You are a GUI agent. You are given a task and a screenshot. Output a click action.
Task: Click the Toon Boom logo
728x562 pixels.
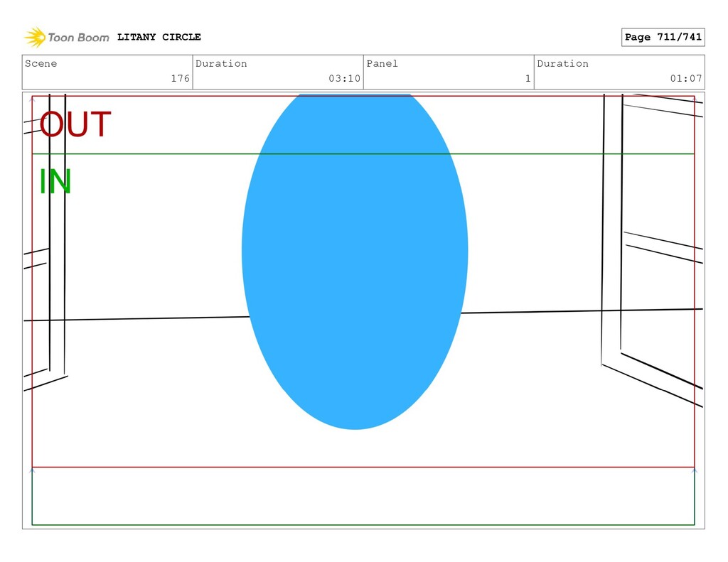[67, 37]
